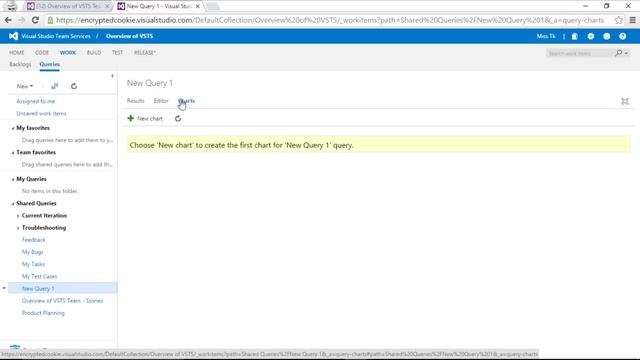Open a new browser tab
This screenshot has height=360, width=640.
212,6
